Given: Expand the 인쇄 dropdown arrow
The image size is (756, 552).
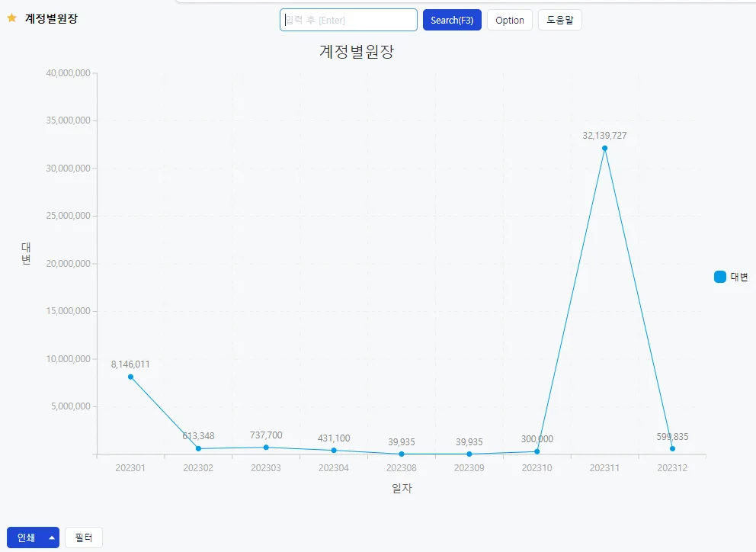Looking at the screenshot, I should pos(52,538).
